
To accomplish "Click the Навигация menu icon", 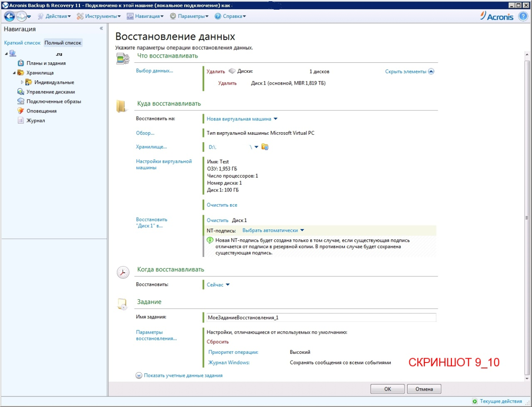I will click(x=130, y=16).
